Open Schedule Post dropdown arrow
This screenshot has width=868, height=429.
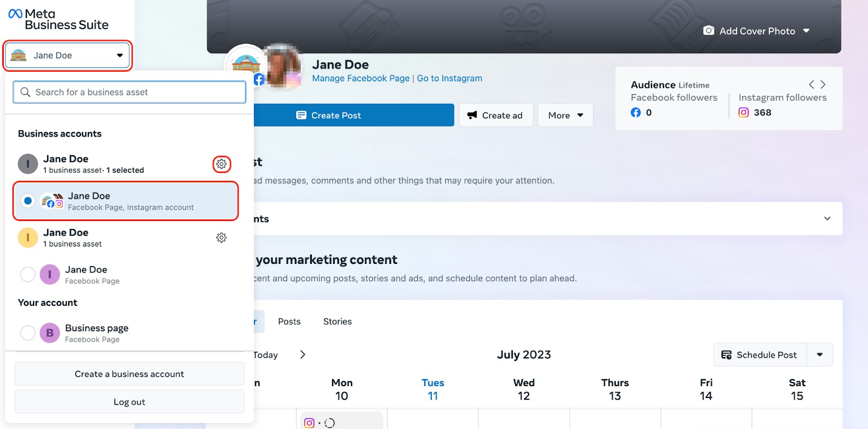[x=820, y=355]
